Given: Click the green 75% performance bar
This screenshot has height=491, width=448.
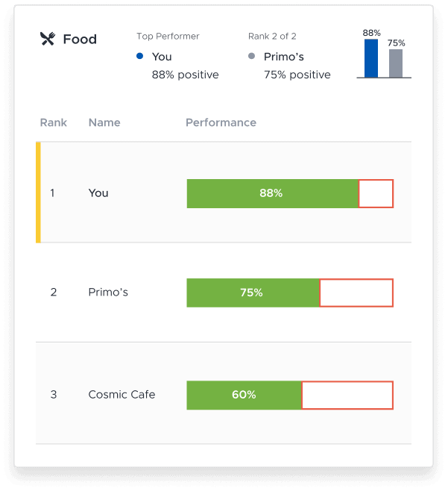Looking at the screenshot, I should click(x=253, y=293).
